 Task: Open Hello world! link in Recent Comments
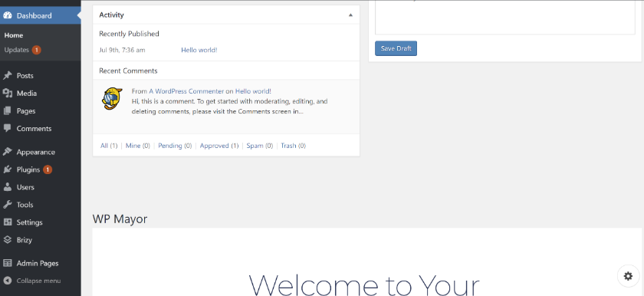point(253,91)
